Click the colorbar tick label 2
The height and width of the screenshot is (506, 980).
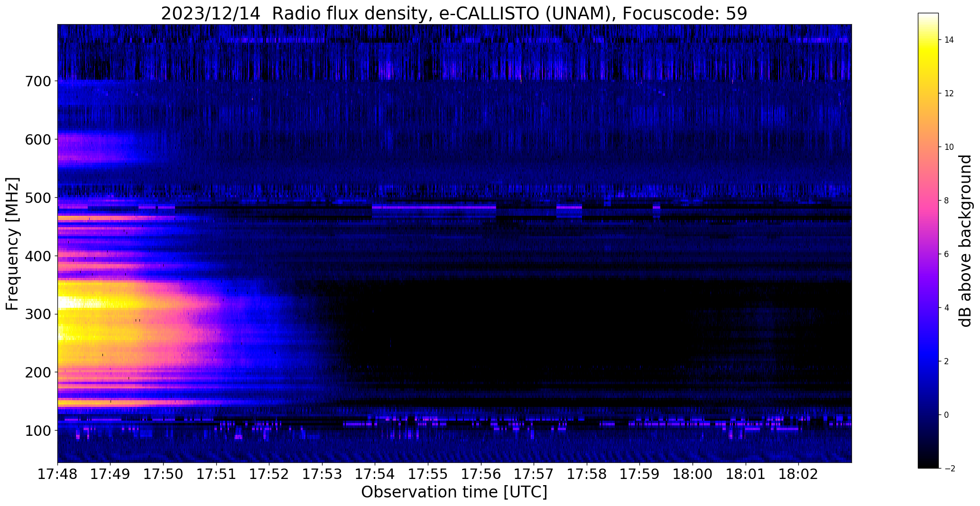947,361
